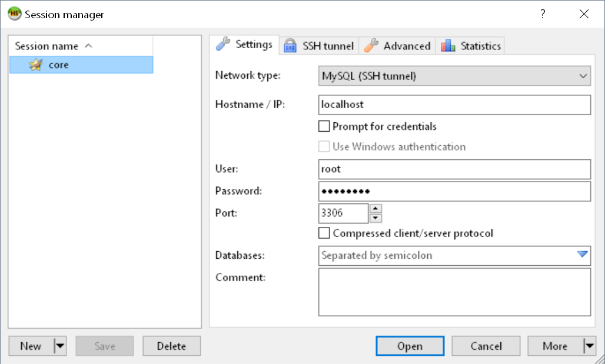The height and width of the screenshot is (364, 605).
Task: Toggle Compressed client/server protocol checkbox
Action: pyautogui.click(x=324, y=233)
